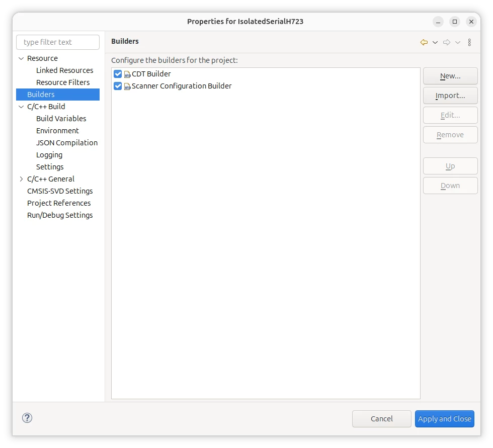Click the Cancel button

click(x=381, y=419)
